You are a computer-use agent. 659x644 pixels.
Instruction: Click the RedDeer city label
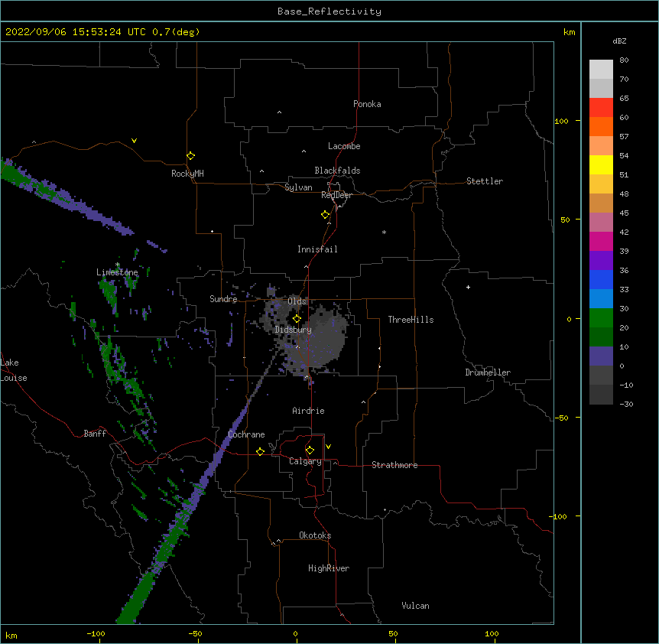336,195
